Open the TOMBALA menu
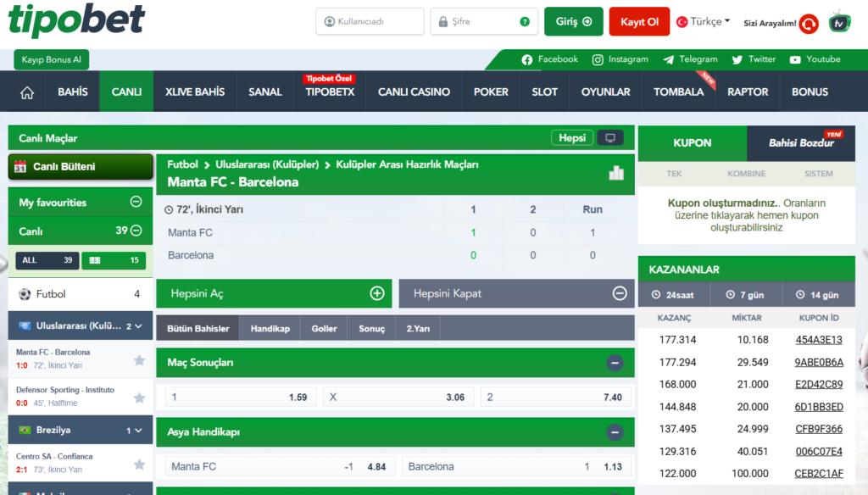The width and height of the screenshot is (868, 495). pos(679,92)
